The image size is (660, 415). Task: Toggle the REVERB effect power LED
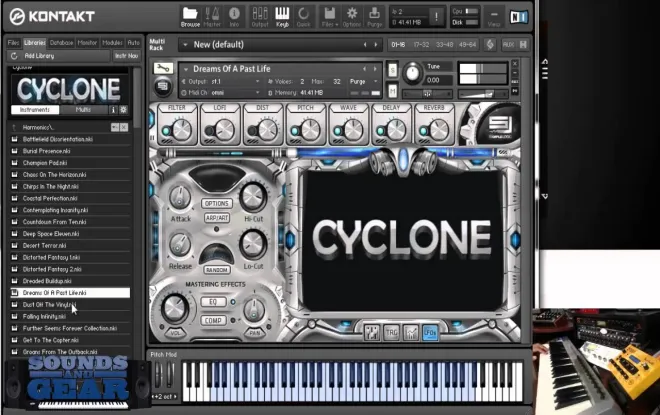tap(424, 131)
